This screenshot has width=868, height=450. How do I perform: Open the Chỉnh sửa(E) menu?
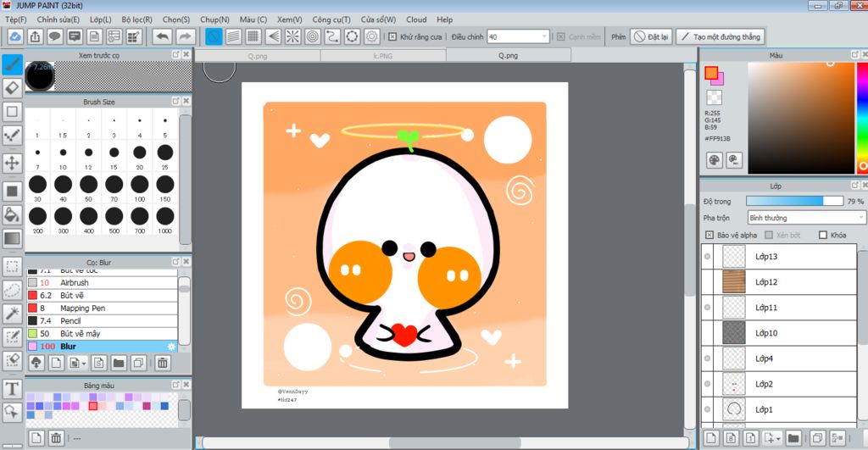(x=58, y=19)
